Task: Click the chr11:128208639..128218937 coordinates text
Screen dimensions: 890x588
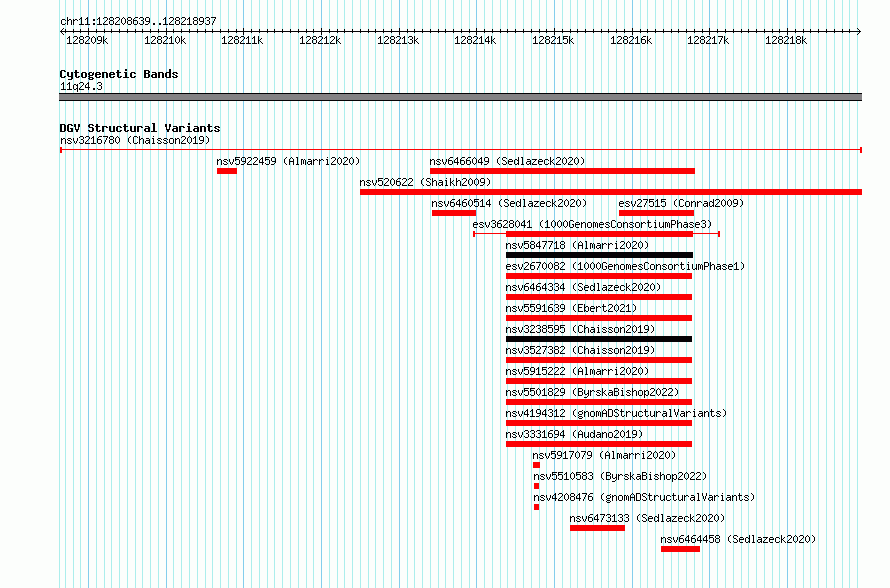Action: [x=138, y=21]
